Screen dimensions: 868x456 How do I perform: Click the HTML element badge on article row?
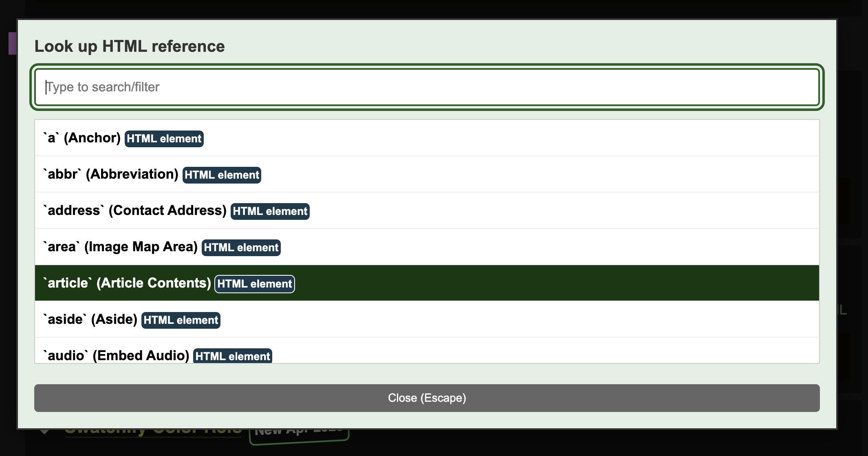[x=255, y=284]
